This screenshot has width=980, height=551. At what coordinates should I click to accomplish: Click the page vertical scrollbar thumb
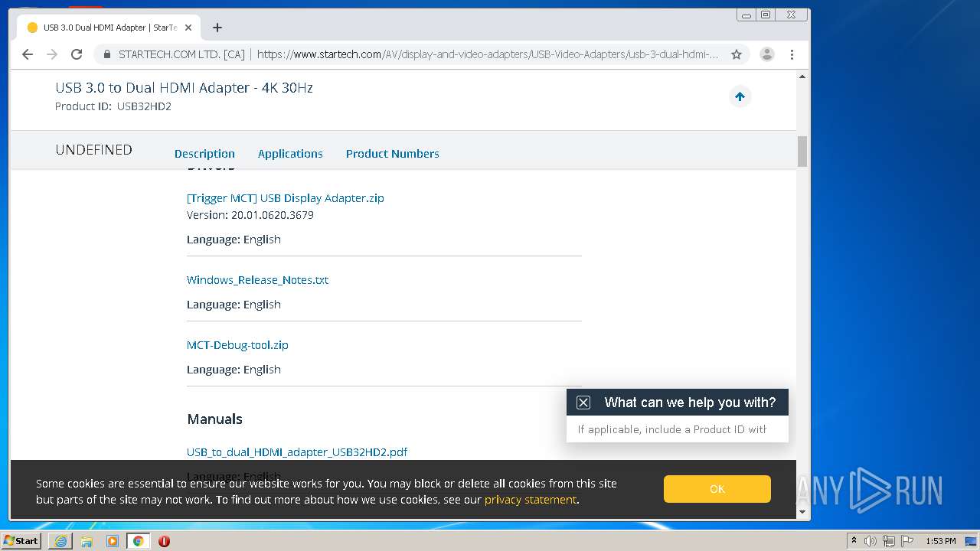pos(802,152)
